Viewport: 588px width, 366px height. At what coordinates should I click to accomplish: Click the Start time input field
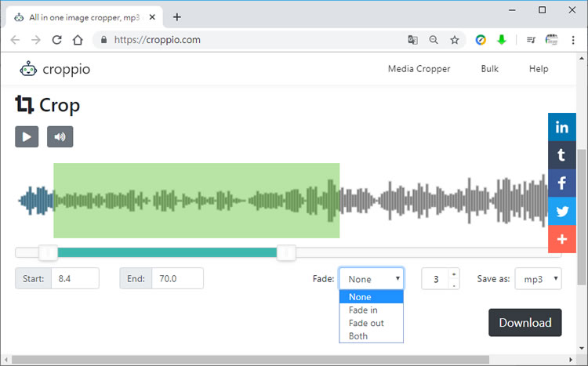(74, 278)
